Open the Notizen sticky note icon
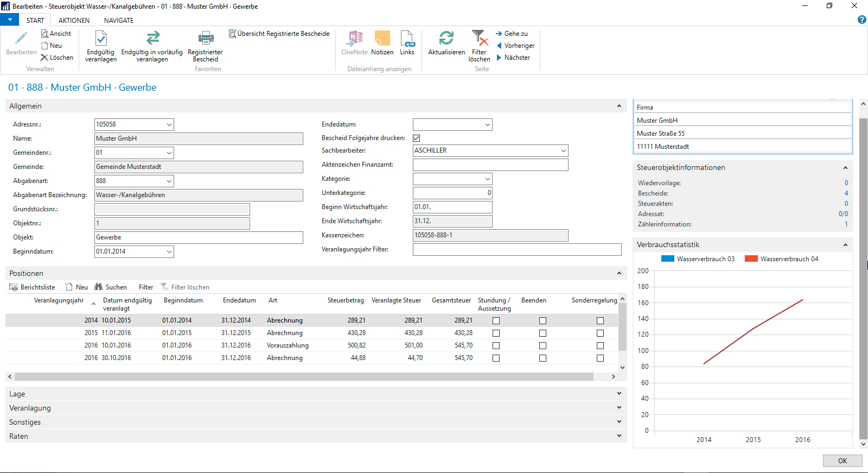 [382, 39]
